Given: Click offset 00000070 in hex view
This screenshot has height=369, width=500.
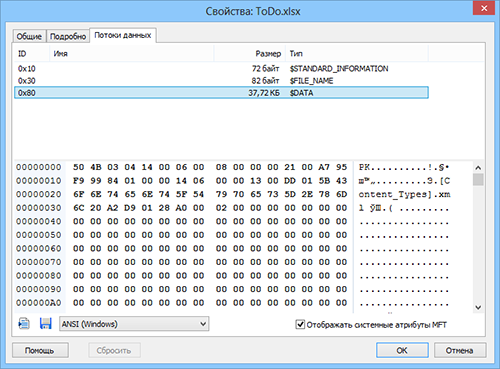Looking at the screenshot, I should tap(39, 262).
